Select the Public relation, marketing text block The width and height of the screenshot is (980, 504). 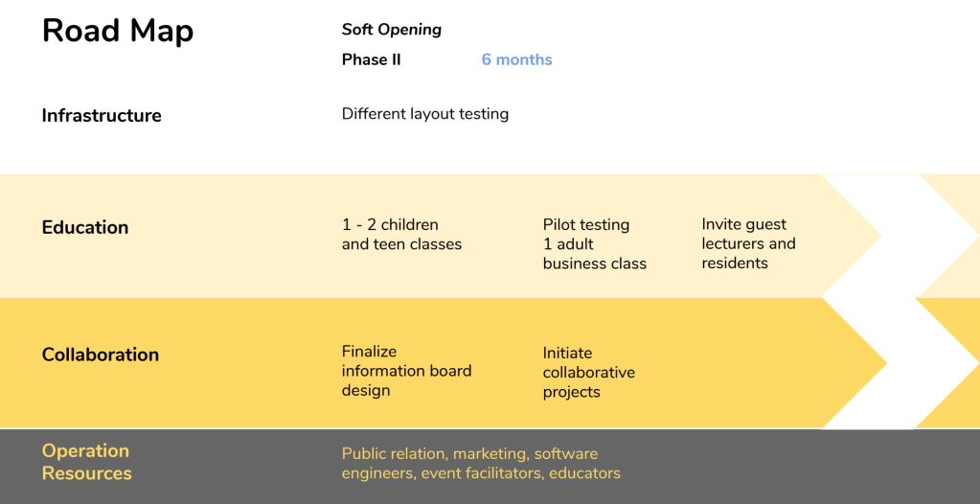(481, 464)
